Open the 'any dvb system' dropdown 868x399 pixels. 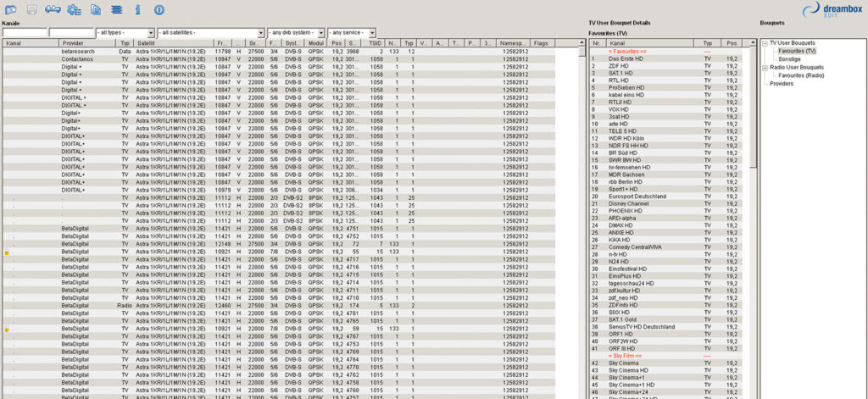point(295,32)
